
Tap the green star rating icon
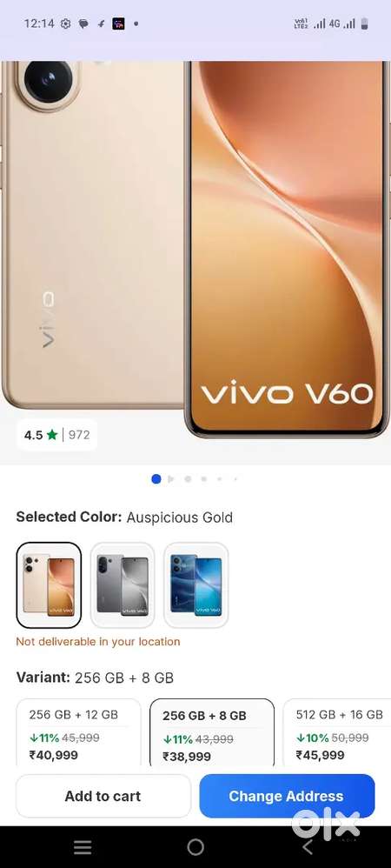point(52,435)
